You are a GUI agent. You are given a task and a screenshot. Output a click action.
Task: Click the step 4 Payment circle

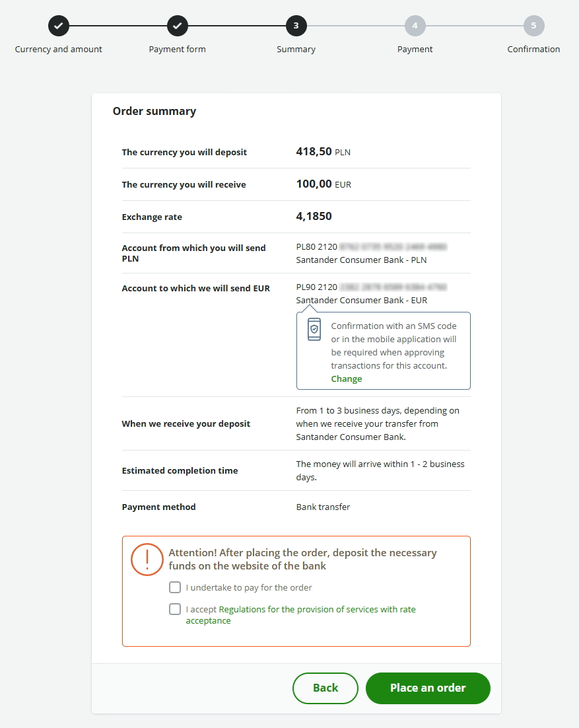415,26
